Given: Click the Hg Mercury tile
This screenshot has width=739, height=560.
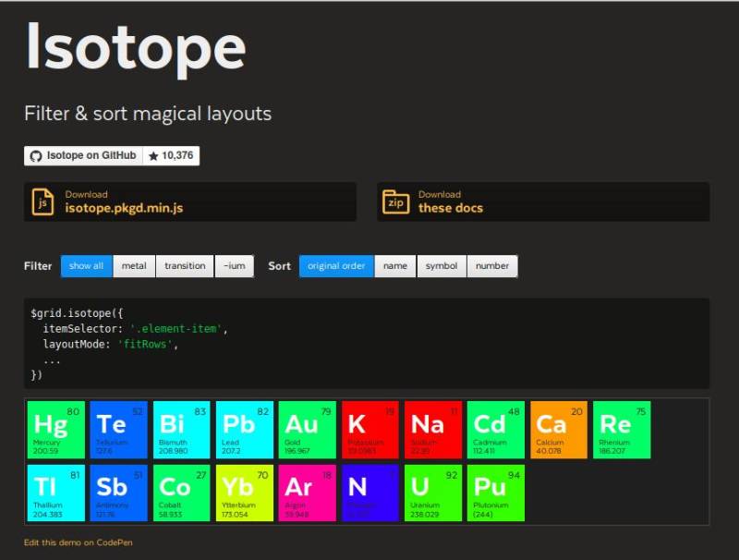Looking at the screenshot, I should [x=56, y=430].
